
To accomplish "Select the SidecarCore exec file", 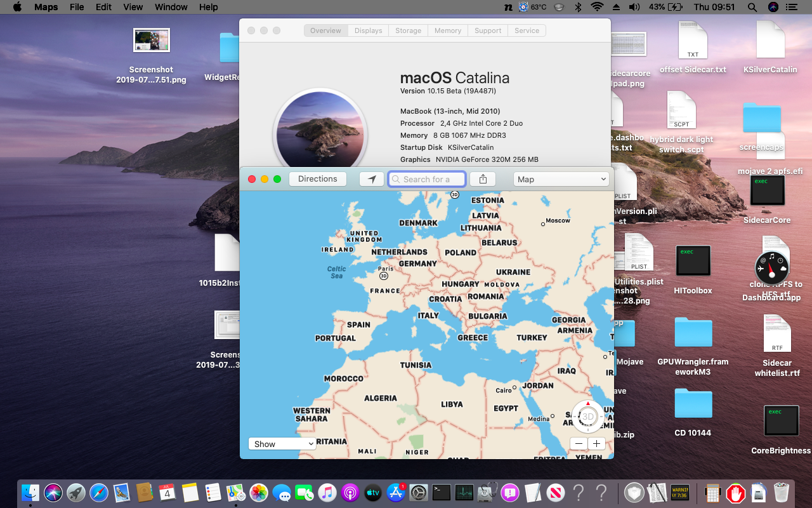I will click(x=767, y=190).
